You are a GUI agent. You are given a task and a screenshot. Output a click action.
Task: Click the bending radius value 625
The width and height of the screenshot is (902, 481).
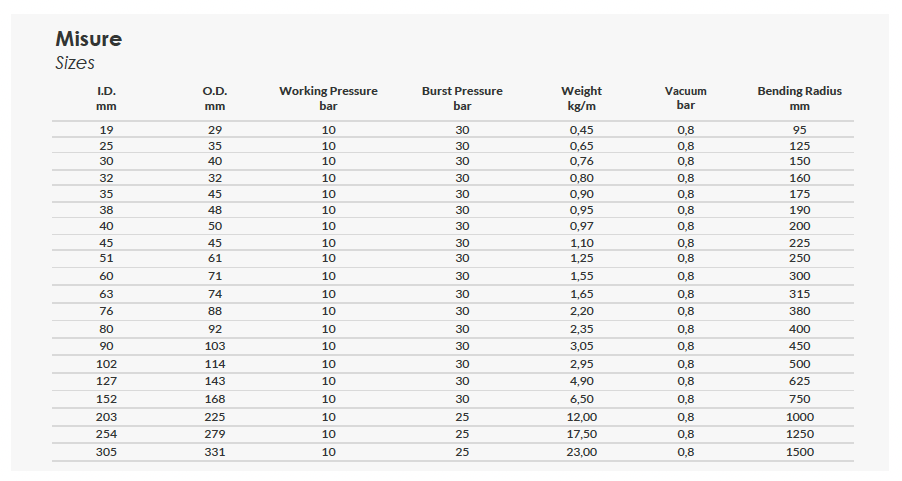(x=800, y=381)
